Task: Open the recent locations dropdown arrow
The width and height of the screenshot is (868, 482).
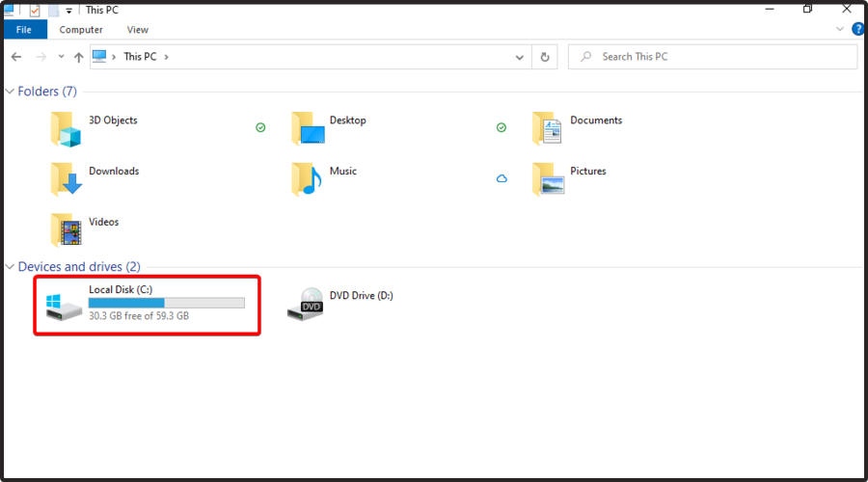Action: tap(61, 57)
